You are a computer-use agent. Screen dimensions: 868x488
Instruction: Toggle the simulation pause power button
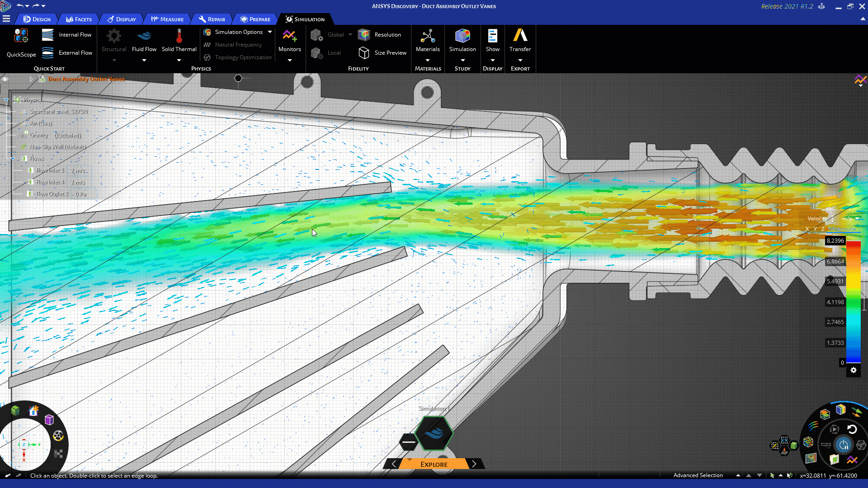click(x=844, y=445)
